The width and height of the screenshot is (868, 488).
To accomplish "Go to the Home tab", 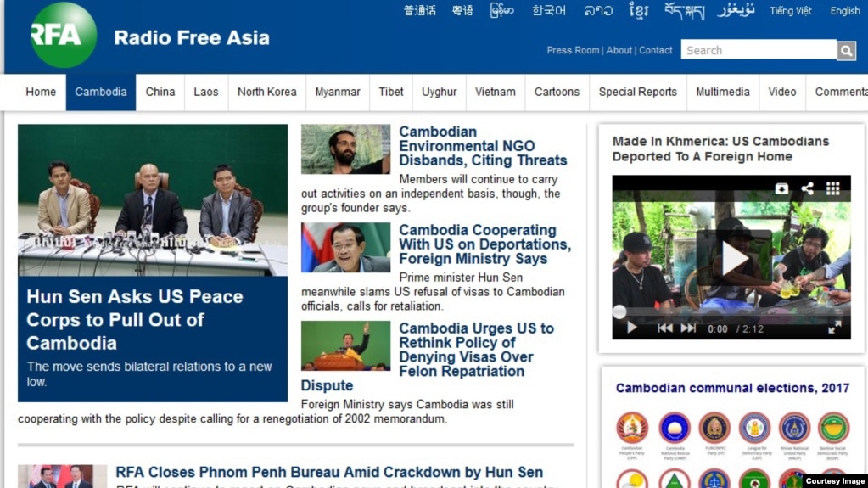I will 41,92.
